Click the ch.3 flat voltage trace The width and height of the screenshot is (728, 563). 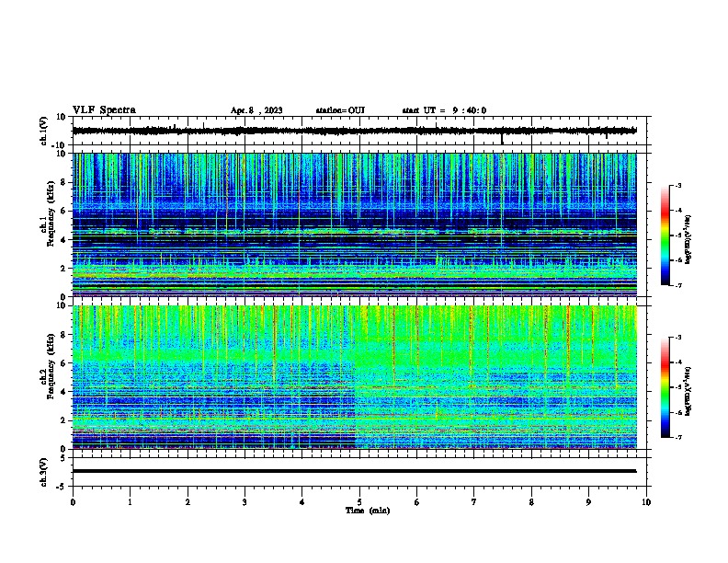point(354,471)
